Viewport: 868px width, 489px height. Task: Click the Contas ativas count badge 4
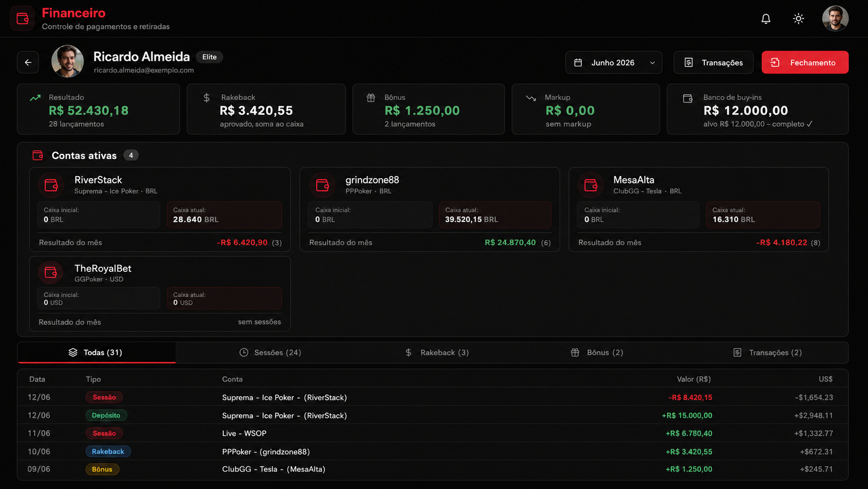click(131, 155)
